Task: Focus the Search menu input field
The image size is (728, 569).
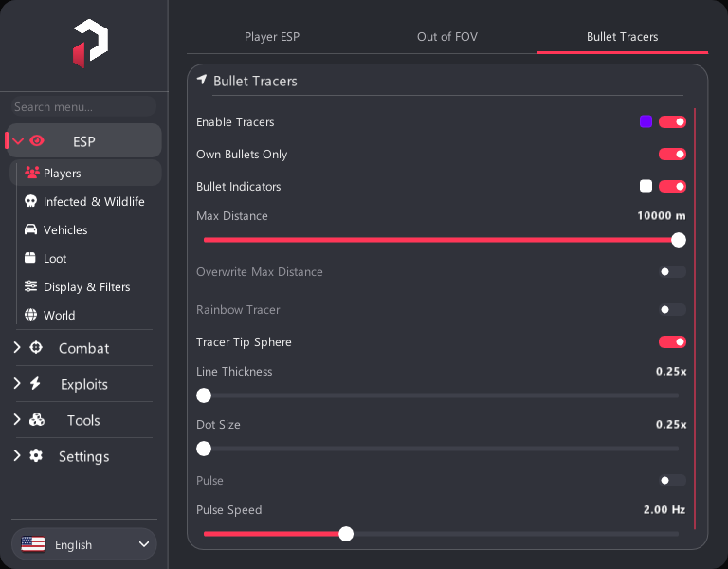Action: coord(83,107)
